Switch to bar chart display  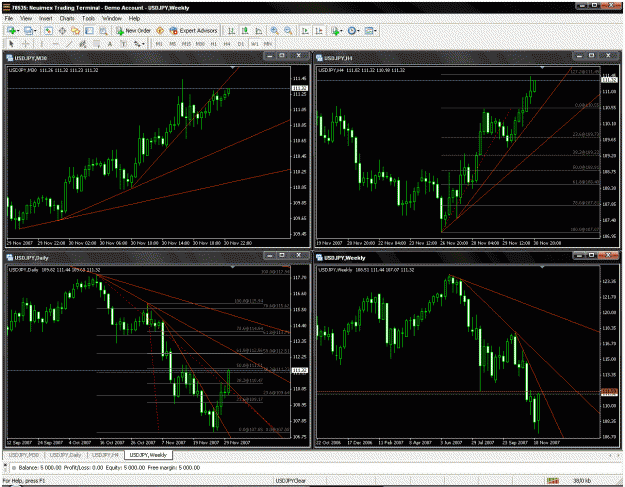pos(231,31)
